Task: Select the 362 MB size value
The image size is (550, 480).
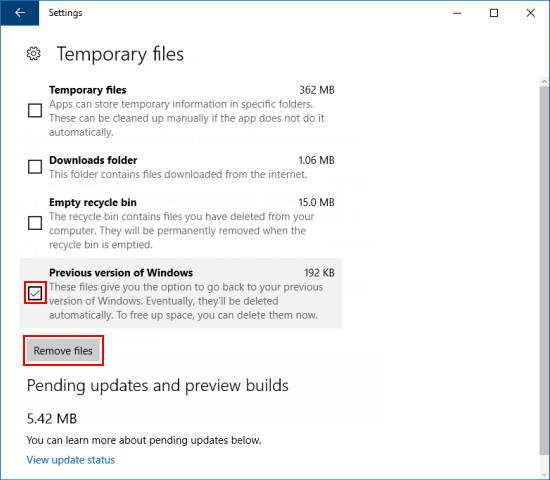Action: 317,90
